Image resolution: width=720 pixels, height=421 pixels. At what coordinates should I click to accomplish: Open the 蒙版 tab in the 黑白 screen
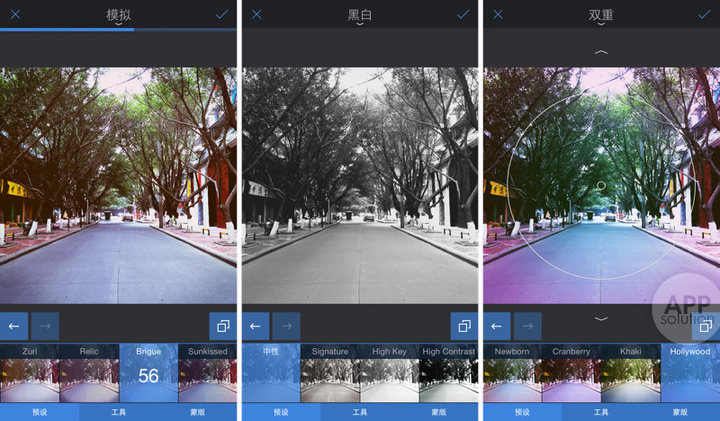tap(439, 412)
